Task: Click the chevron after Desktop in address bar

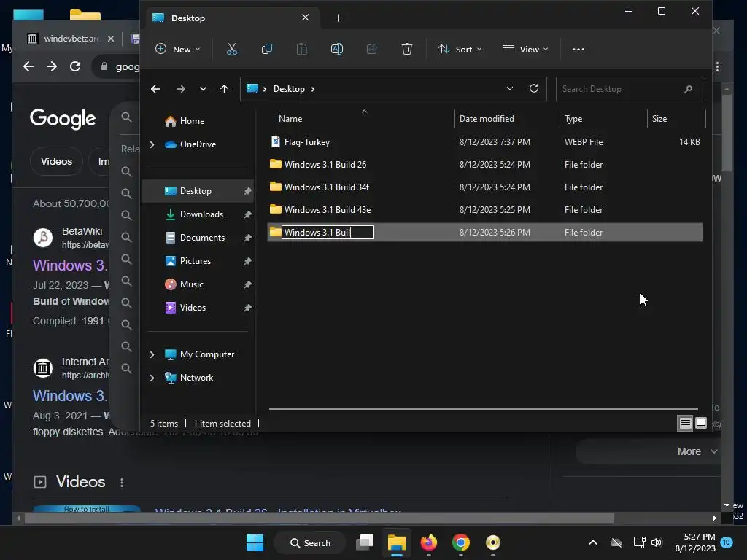Action: [313, 89]
